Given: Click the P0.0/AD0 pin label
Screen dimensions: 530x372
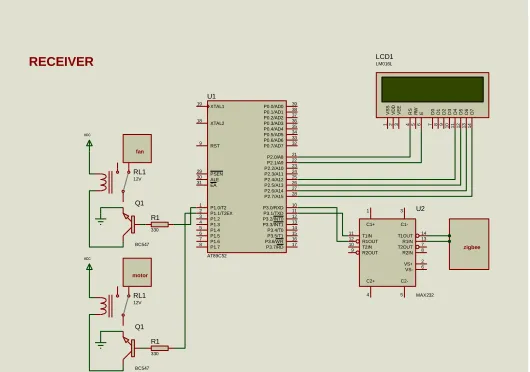Looking at the screenshot, I should pos(273,106).
